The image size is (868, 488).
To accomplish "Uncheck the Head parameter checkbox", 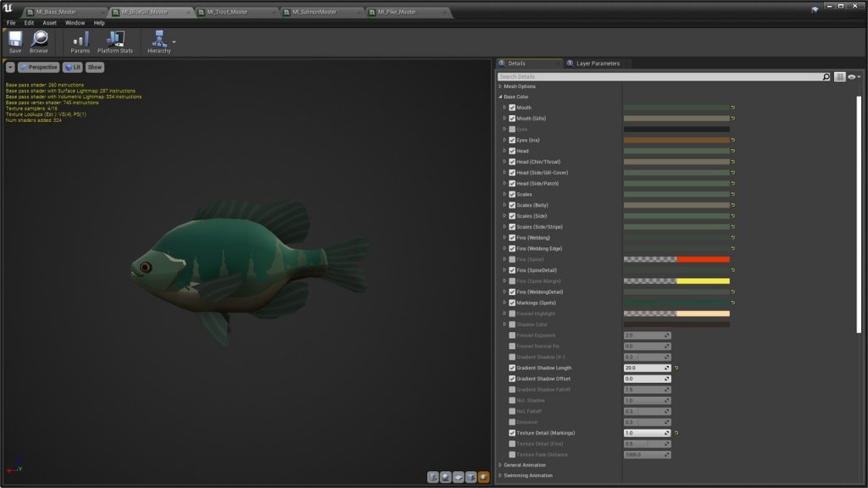I will 512,151.
